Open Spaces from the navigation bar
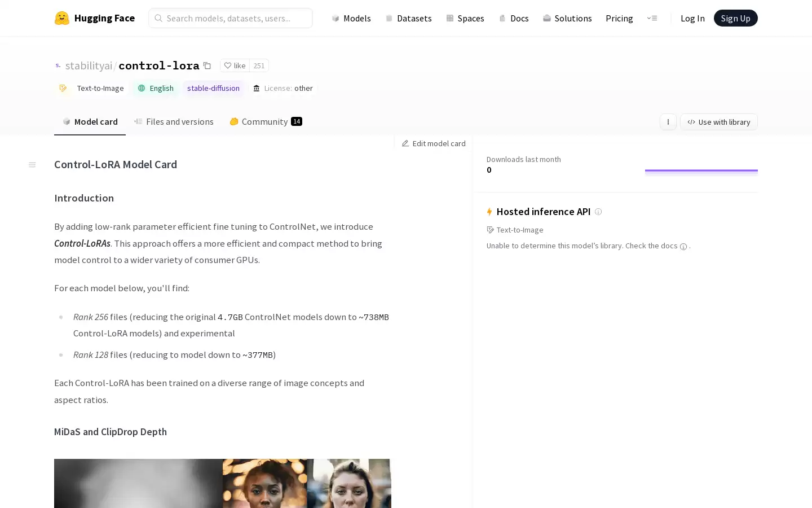Image resolution: width=812 pixels, height=508 pixels. click(x=465, y=18)
